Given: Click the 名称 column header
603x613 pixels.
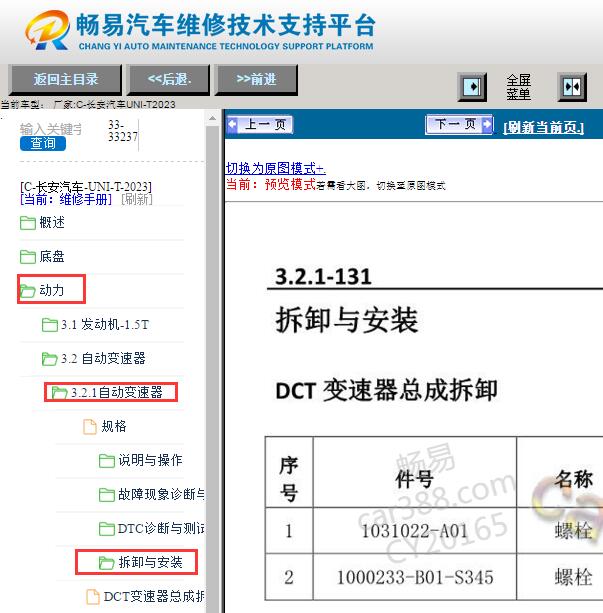Looking at the screenshot, I should point(574,479).
